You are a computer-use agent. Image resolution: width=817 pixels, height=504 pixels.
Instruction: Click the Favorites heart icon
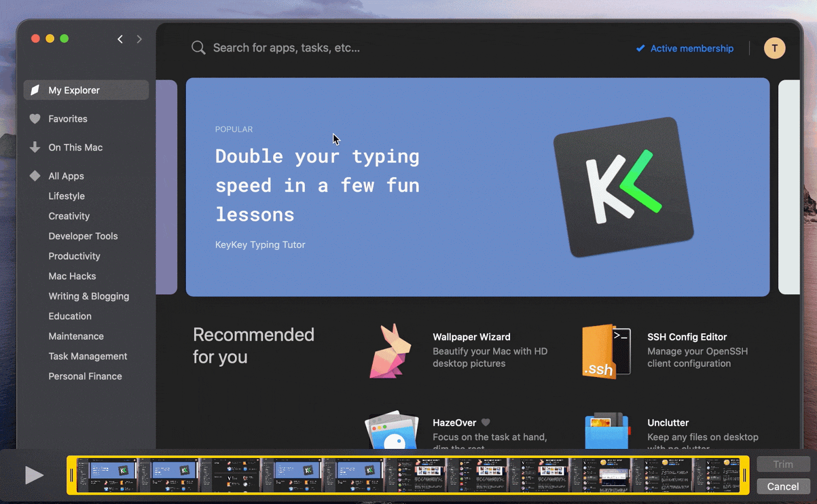(35, 119)
